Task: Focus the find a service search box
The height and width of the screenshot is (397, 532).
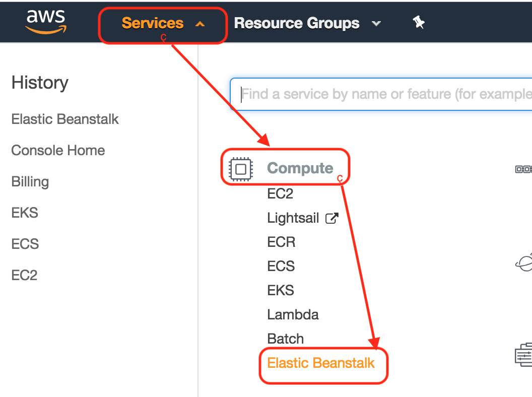Action: coord(383,94)
